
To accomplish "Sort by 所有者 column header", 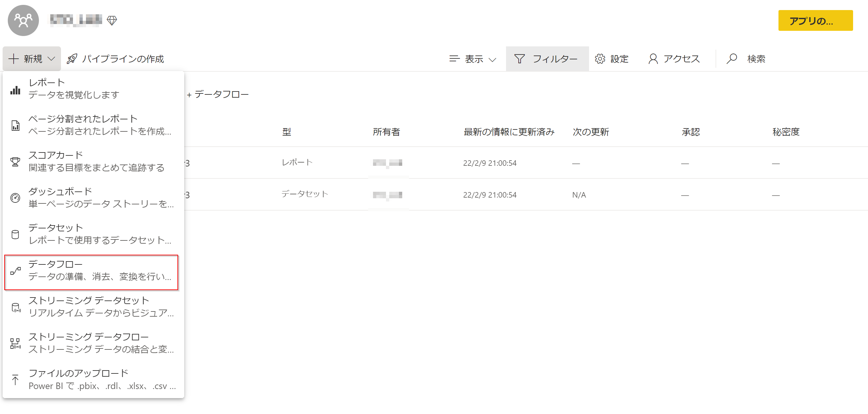I will pos(386,132).
